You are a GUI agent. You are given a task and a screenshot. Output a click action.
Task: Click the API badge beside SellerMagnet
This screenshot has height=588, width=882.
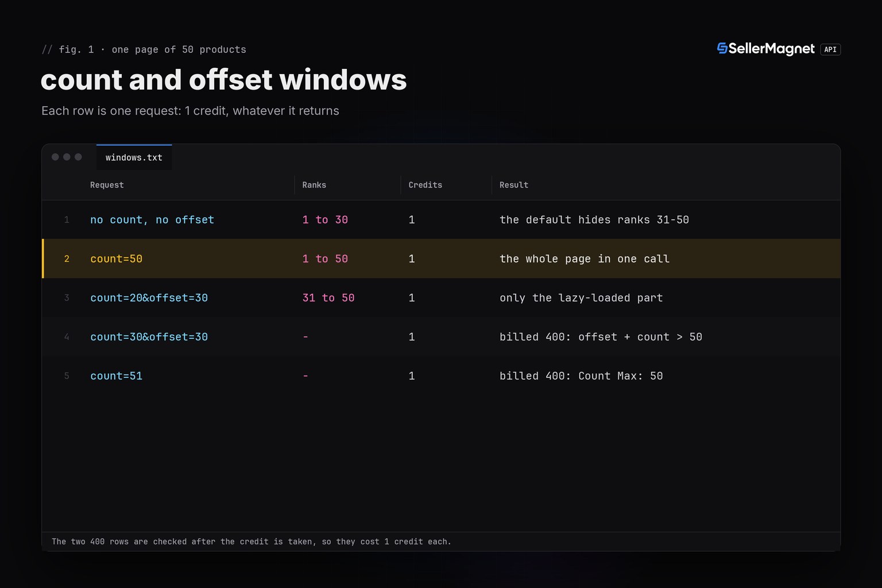(830, 49)
